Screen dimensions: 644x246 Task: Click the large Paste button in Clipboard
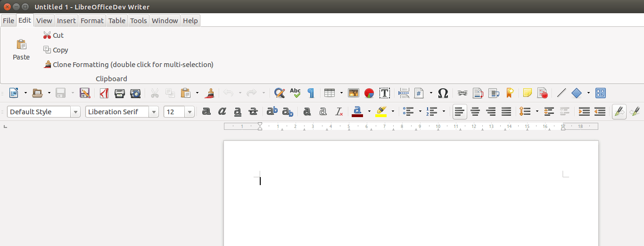click(x=21, y=50)
